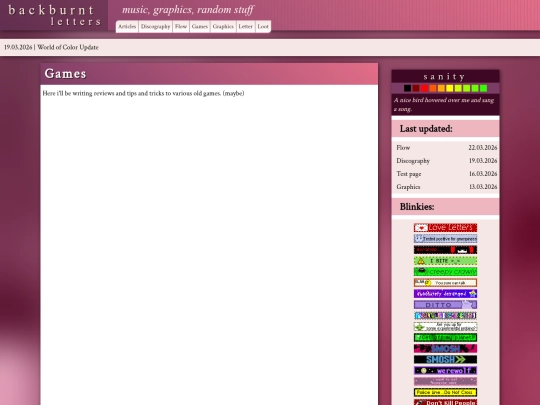Click the rainbow glitch blinkie
The height and width of the screenshot is (405, 540).
coord(445,315)
